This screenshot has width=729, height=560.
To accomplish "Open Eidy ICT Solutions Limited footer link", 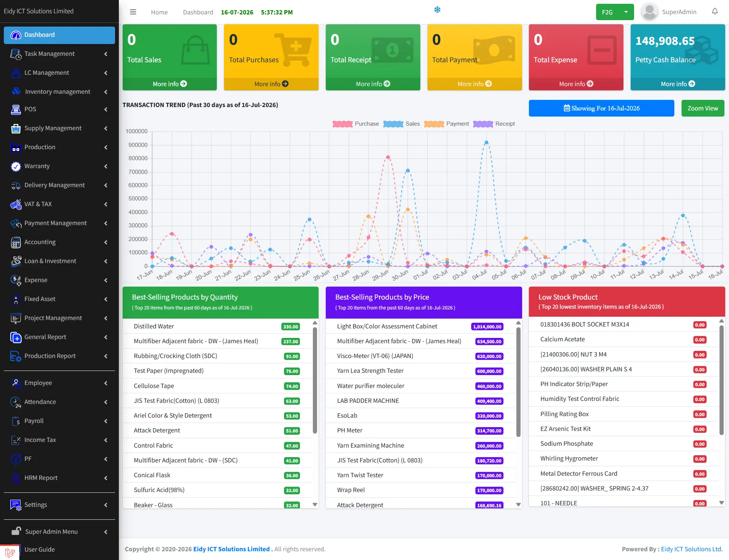I will 231,549.
